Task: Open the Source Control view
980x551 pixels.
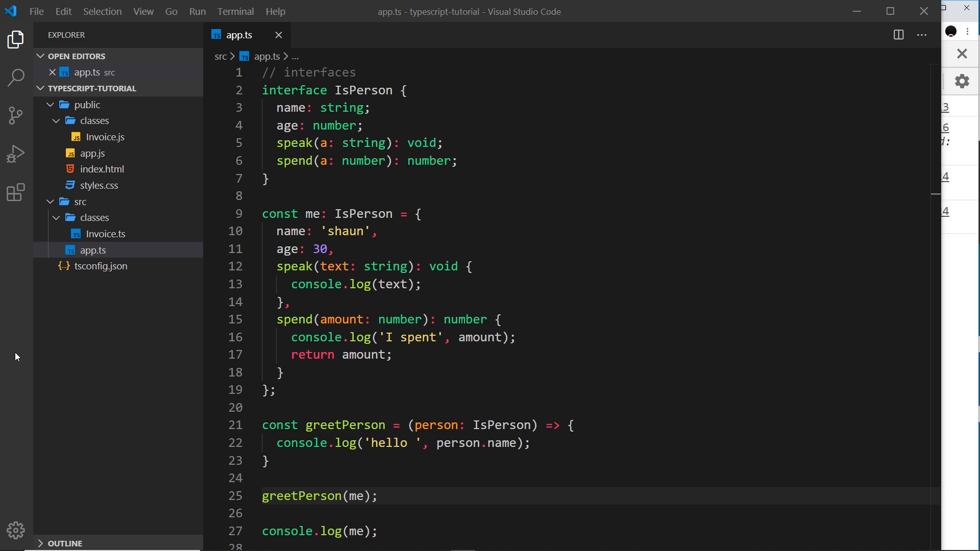Action: 16,115
